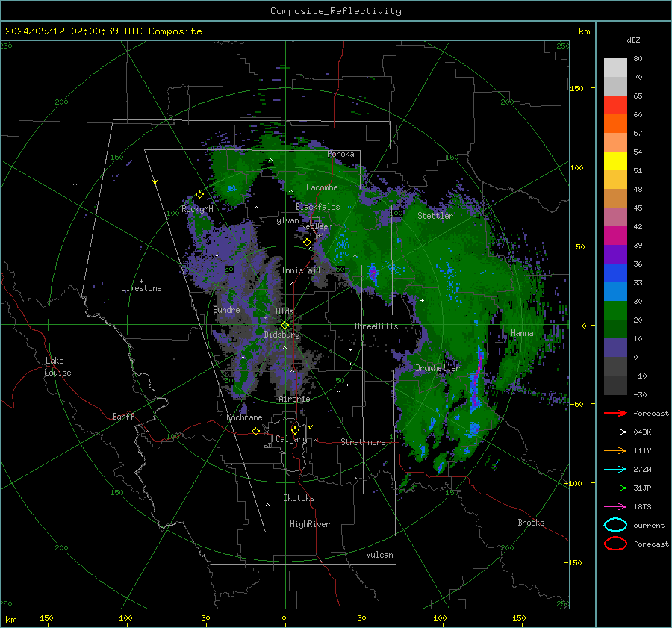Screen dimensions: 672x628
Task: Click the Drumheller city label
Action: pos(438,368)
